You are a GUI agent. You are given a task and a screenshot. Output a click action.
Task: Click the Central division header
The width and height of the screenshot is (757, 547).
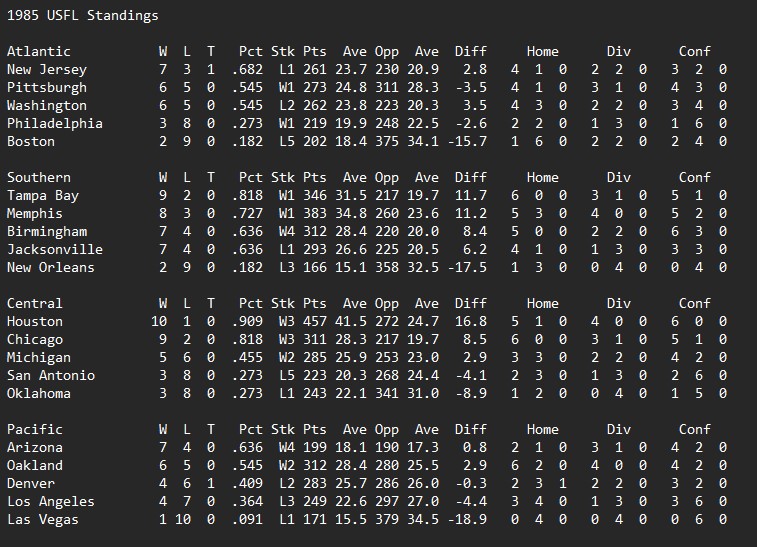(34, 303)
